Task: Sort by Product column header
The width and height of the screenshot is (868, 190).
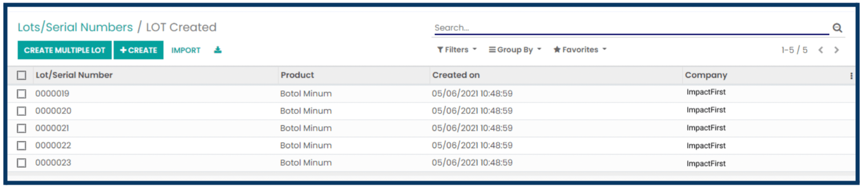Action: point(297,75)
